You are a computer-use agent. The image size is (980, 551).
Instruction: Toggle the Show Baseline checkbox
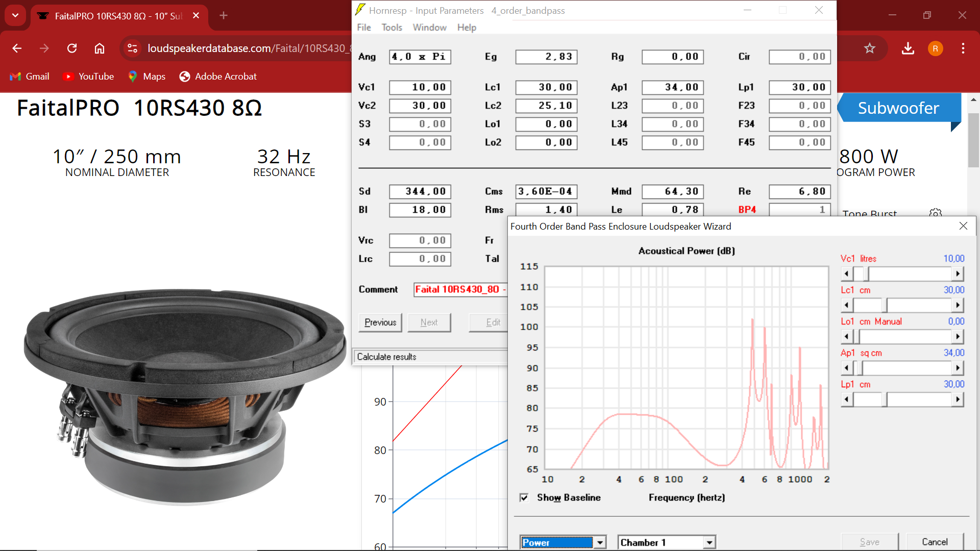[524, 497]
